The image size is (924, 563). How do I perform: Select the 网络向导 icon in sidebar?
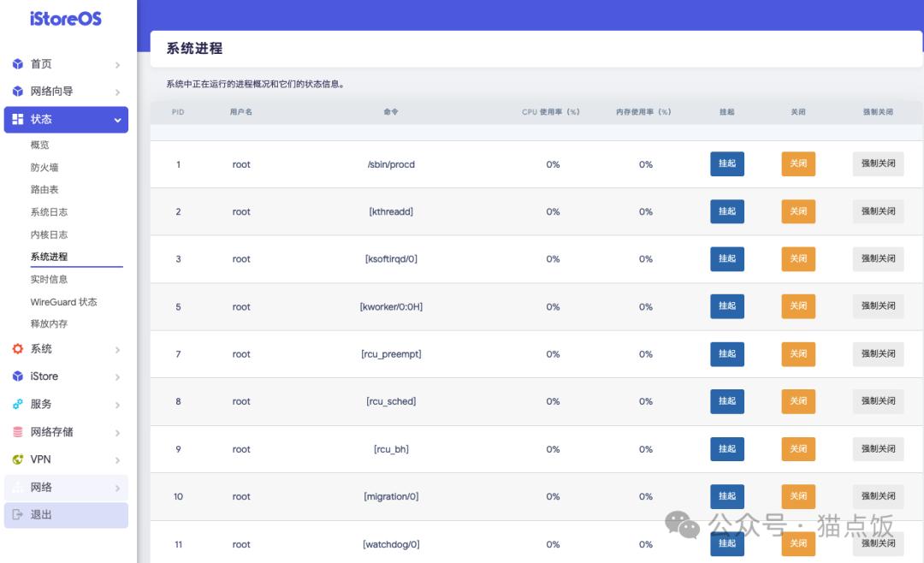[19, 92]
